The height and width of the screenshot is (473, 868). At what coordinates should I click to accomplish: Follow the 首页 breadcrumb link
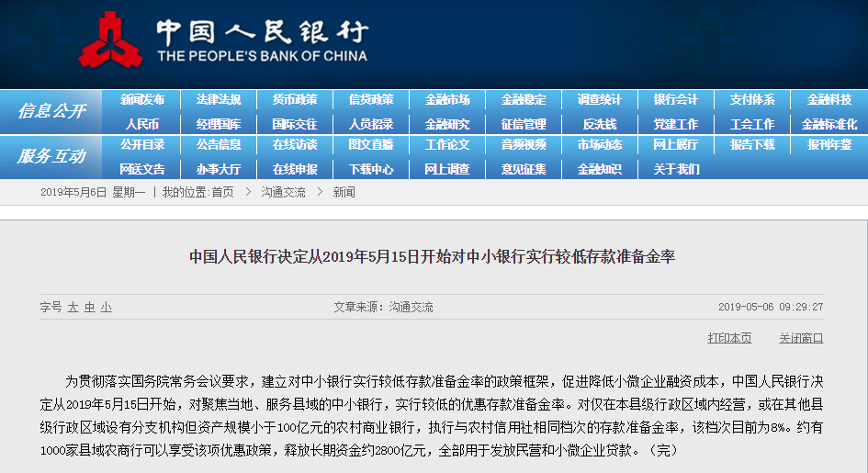pos(222,193)
